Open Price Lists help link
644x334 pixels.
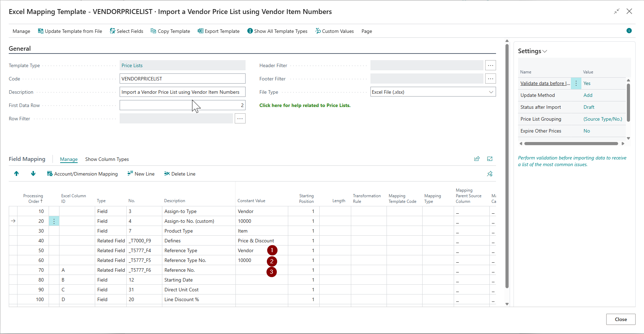click(305, 105)
